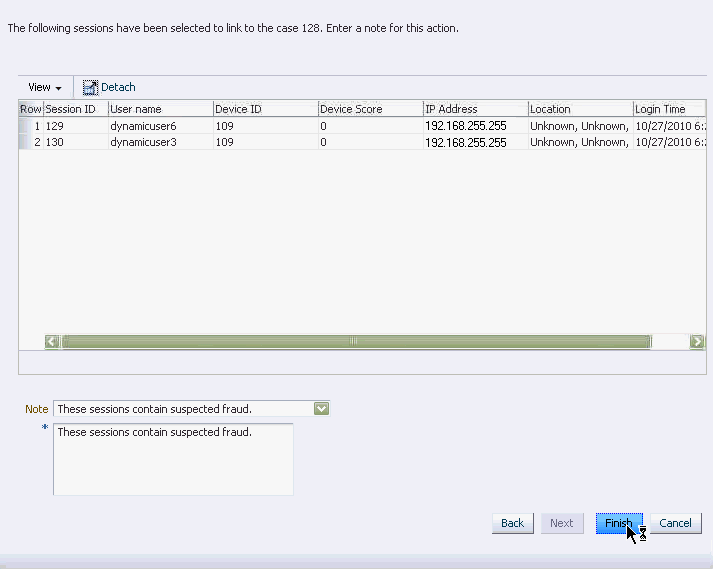713x569 pixels.
Task: Click the Location column header
Action: (581, 109)
